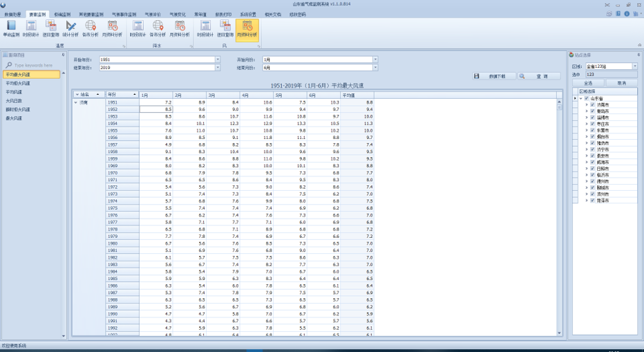The image size is (644, 352).
Task: Open the 开始年份 dropdown showing 1951
Action: 218,60
